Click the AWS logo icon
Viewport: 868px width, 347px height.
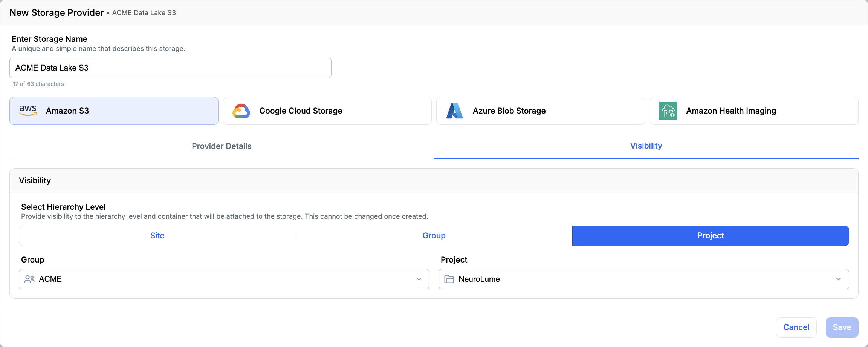[28, 111]
